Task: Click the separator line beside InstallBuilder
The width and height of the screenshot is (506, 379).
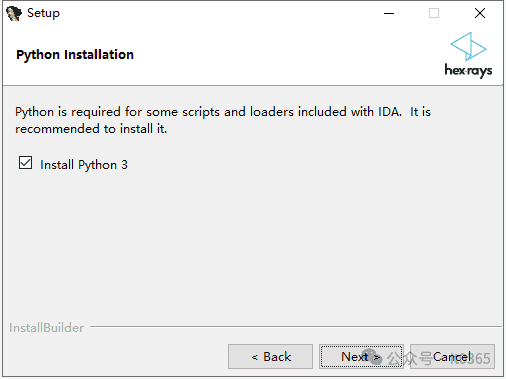Action: [296, 327]
